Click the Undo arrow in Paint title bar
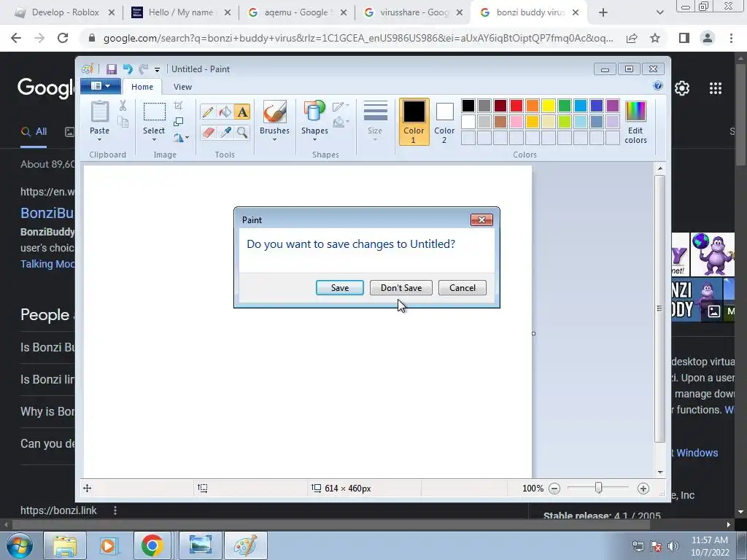Image resolution: width=747 pixels, height=560 pixels. tap(128, 69)
